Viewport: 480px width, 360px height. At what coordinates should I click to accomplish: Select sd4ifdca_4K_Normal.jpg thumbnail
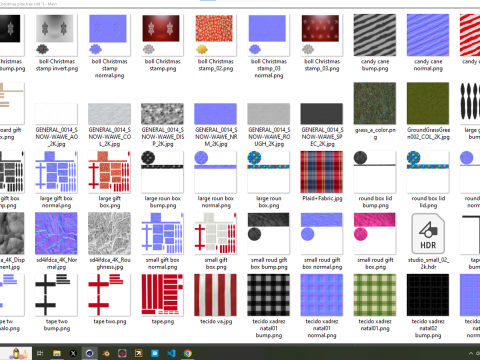(56, 234)
